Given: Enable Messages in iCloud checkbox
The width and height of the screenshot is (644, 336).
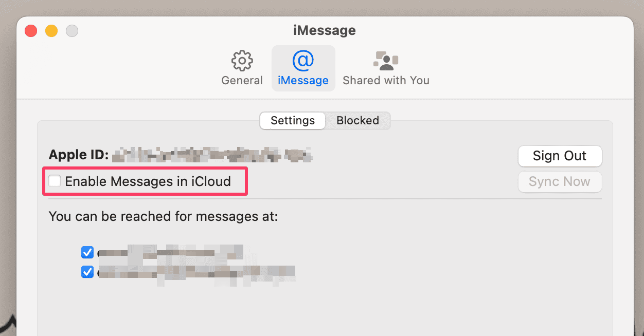Looking at the screenshot, I should pyautogui.click(x=55, y=181).
